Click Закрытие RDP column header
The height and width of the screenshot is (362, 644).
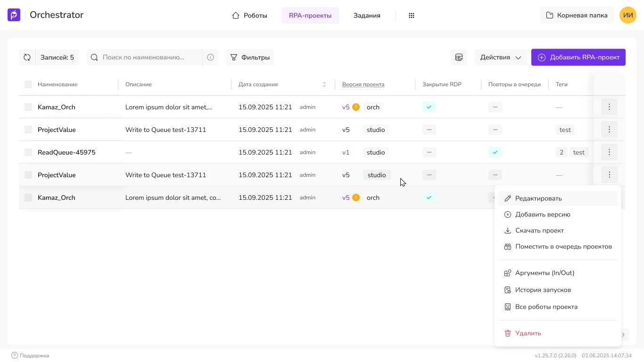click(x=442, y=84)
